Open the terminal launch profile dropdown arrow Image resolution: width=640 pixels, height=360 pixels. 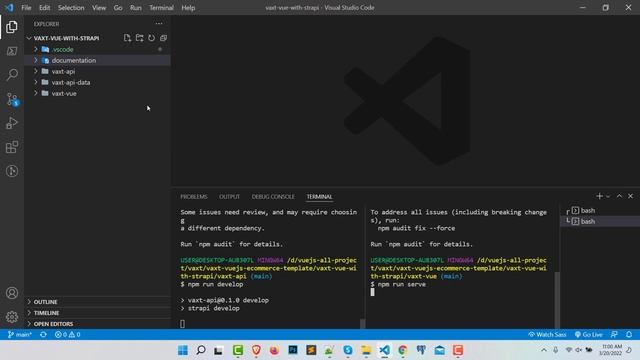[608, 197]
